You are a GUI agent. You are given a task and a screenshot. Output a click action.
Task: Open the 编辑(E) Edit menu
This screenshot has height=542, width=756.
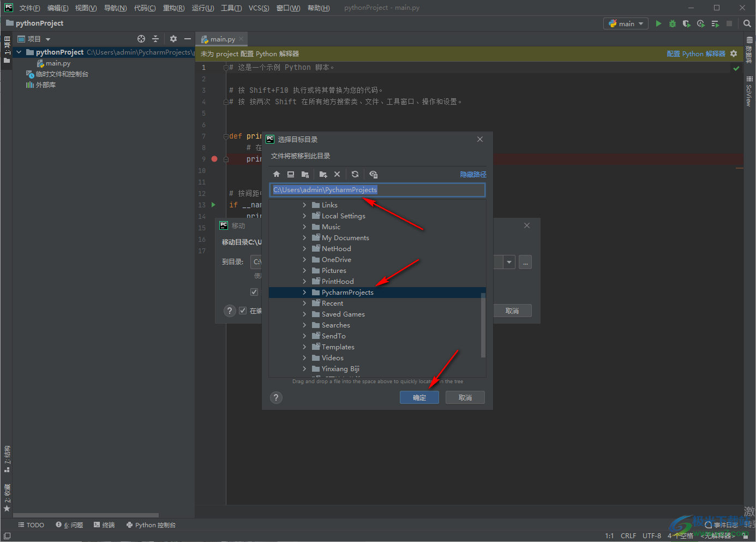(58, 8)
